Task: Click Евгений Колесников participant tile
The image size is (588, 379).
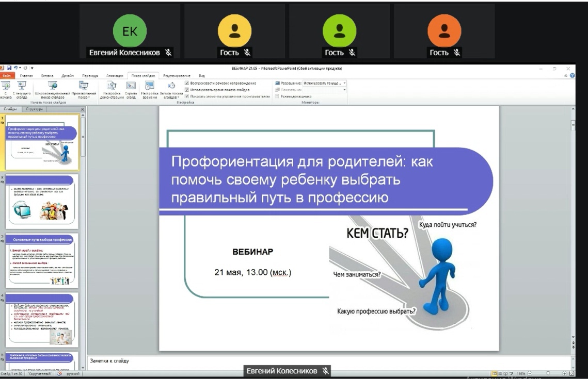Action: click(x=130, y=31)
